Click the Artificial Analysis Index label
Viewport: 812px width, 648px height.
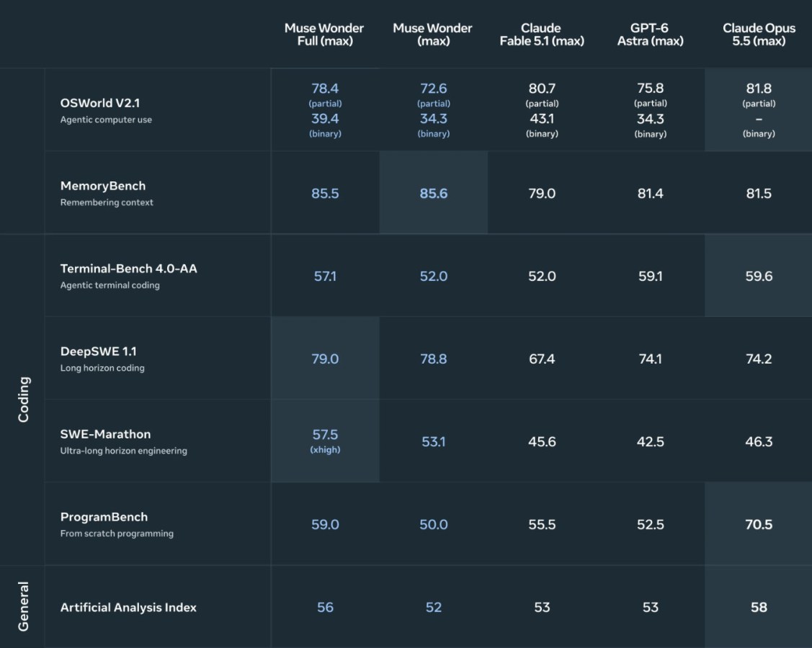128,608
